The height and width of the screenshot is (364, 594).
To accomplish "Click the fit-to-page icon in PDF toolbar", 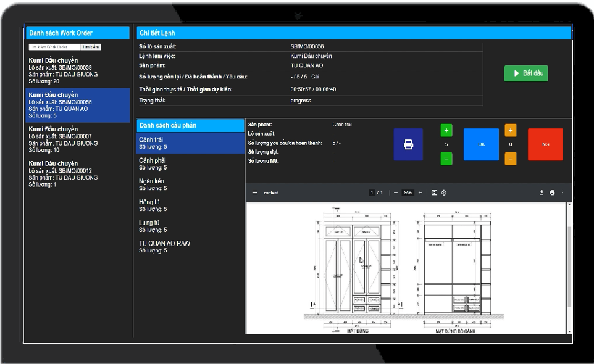I will 434,193.
